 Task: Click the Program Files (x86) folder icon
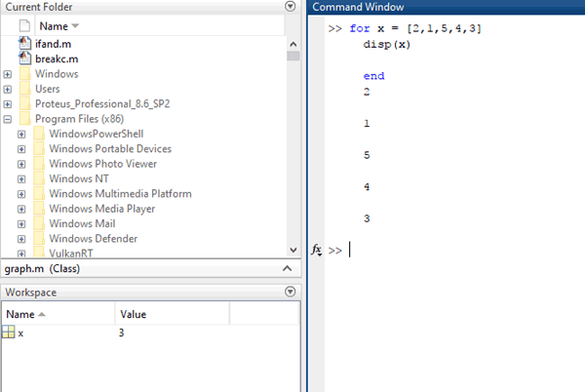25,118
